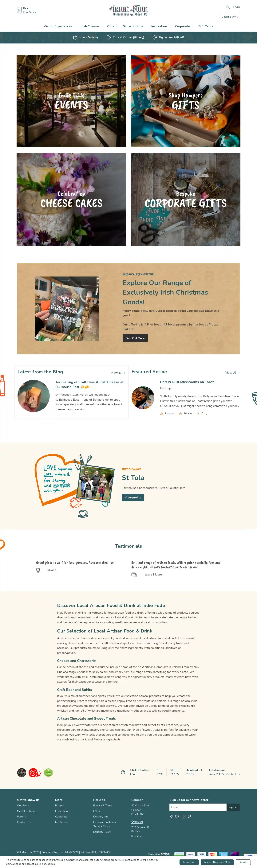Open the Subscriptions menu item
Viewport: 257px width, 868px height.
pyautogui.click(x=132, y=26)
